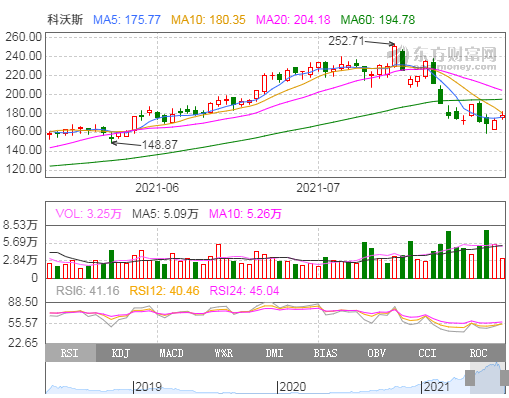Click the MA60: 194.78 legend label
This screenshot has width=509, height=398.
378,20
